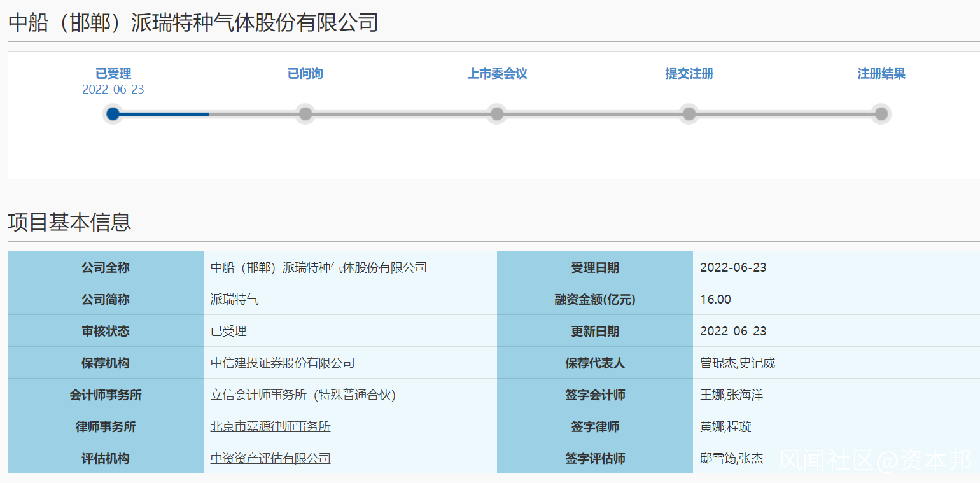
Task: Click the 提交注册 progress step dot
Action: click(689, 114)
